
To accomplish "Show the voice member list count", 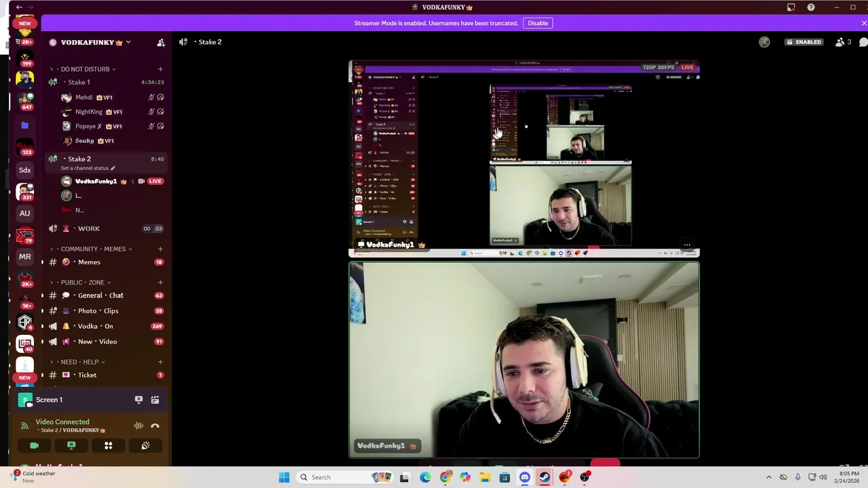I will 843,42.
